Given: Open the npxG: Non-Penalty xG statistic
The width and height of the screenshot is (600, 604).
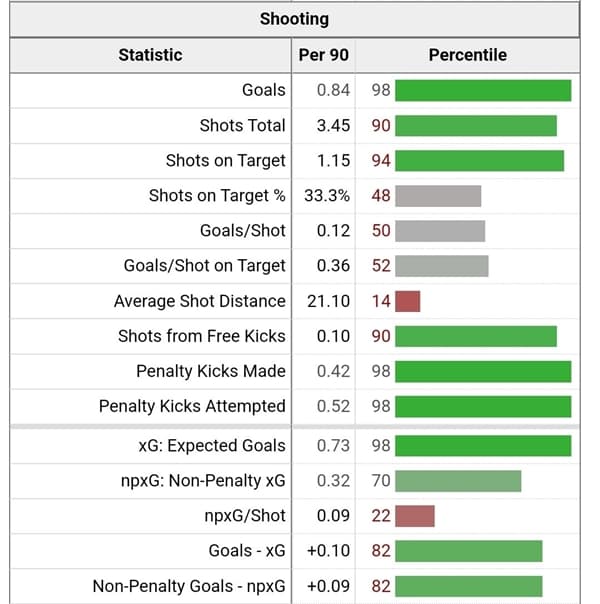Looking at the screenshot, I should tap(203, 481).
